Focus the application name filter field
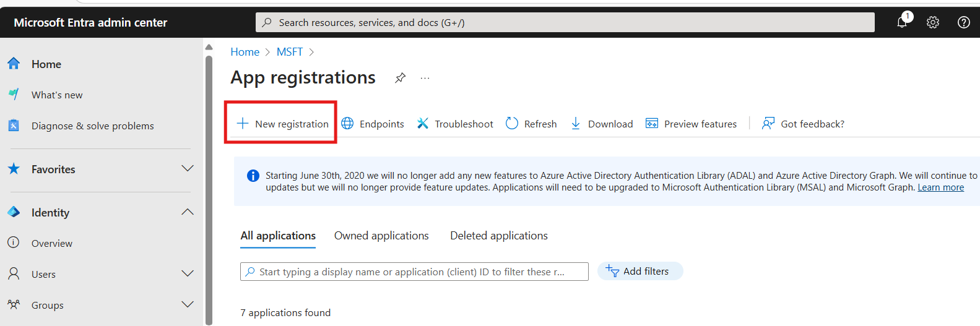The height and width of the screenshot is (326, 980). coord(414,272)
